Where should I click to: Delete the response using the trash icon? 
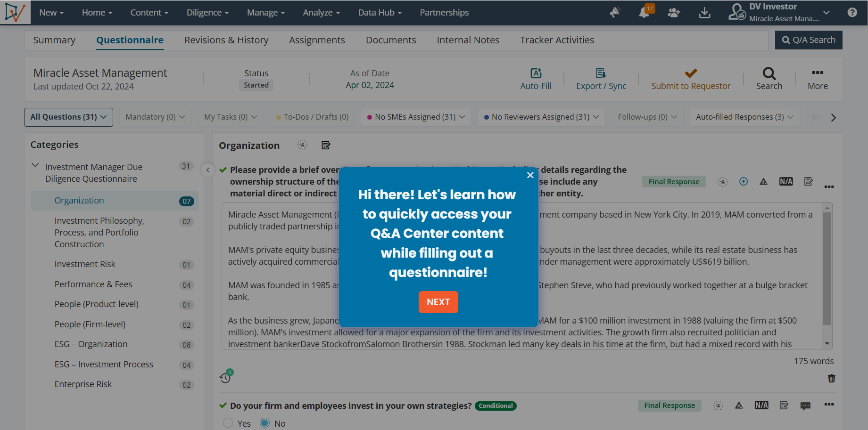(x=832, y=378)
